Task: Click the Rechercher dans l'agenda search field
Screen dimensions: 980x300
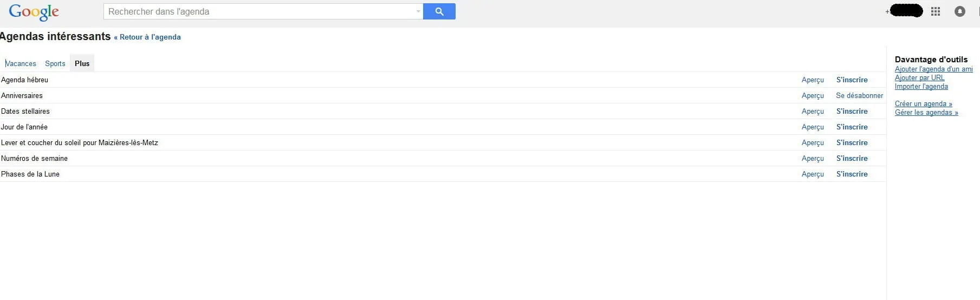Action: [260, 11]
